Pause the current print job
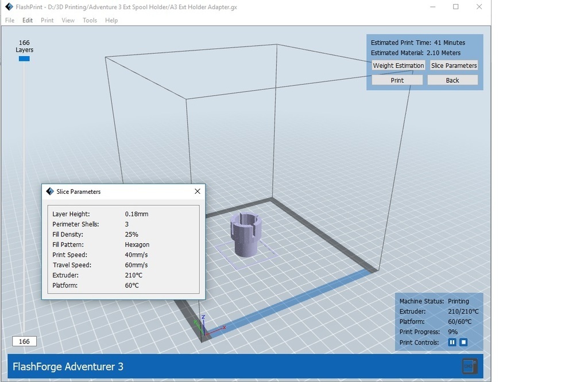 [452, 342]
